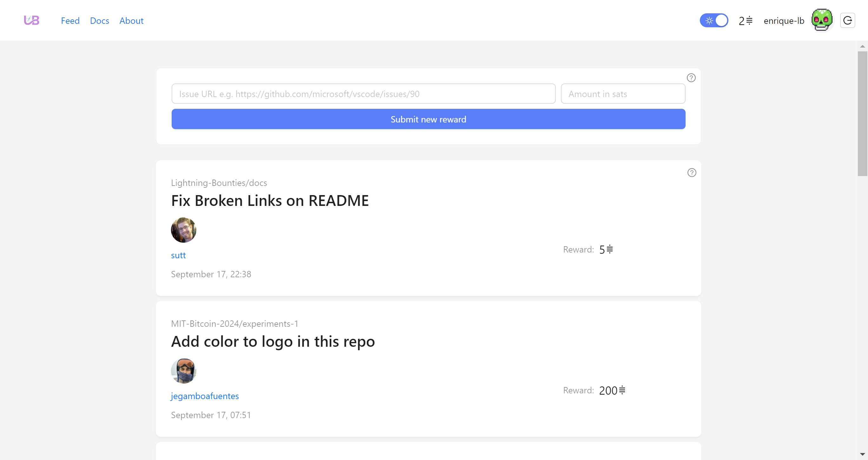Toggle the light/dark theme switch
This screenshot has height=460, width=868.
714,21
